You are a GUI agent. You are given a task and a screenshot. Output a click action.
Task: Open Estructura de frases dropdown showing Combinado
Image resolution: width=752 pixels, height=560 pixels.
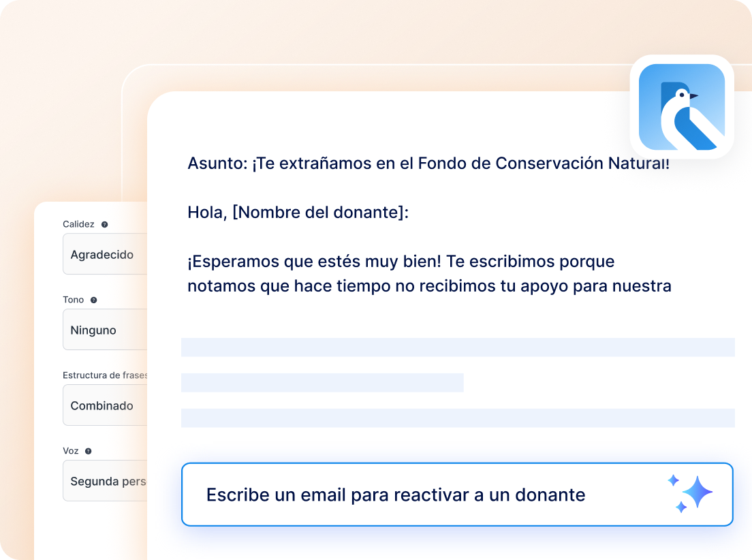pos(105,405)
